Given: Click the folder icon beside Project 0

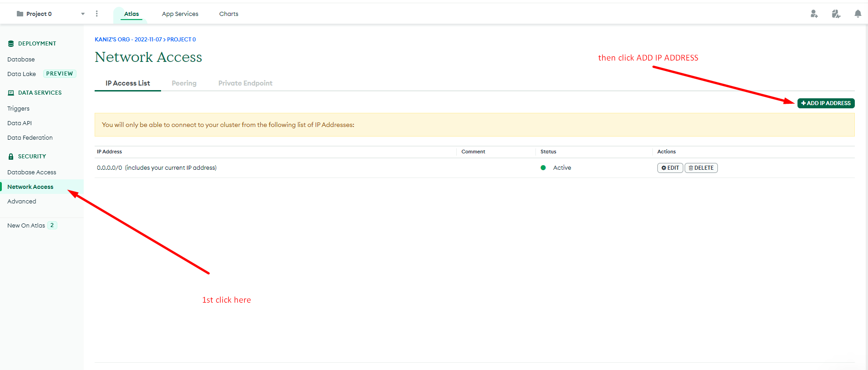Looking at the screenshot, I should pos(20,14).
